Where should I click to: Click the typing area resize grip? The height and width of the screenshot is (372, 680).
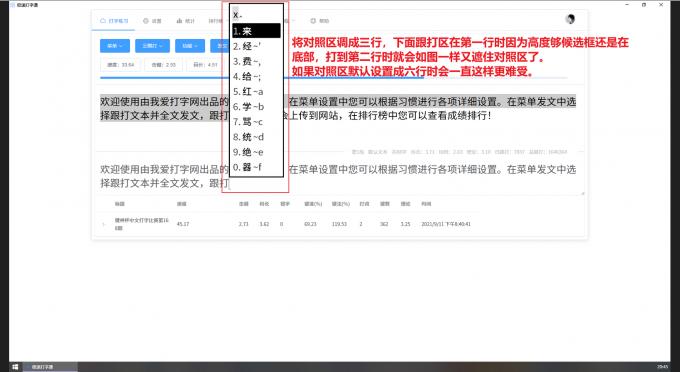(582, 193)
